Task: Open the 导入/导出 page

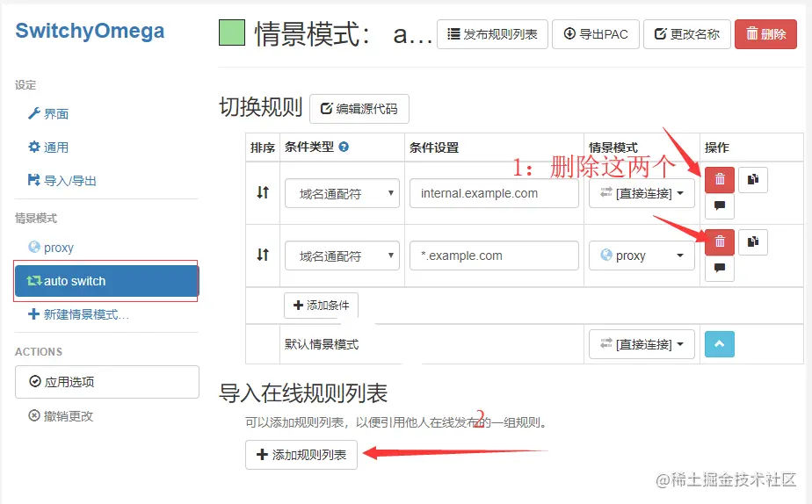Action: click(62, 181)
